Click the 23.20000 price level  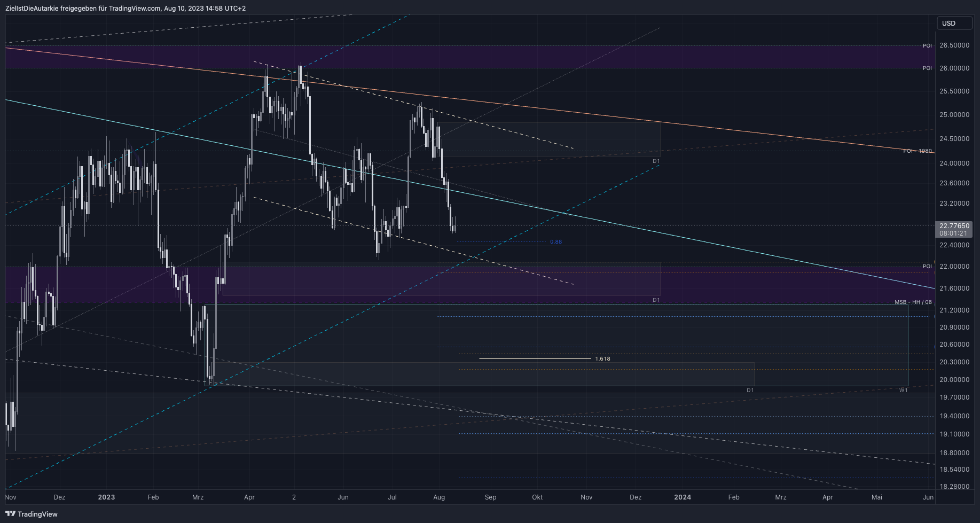pyautogui.click(x=954, y=204)
